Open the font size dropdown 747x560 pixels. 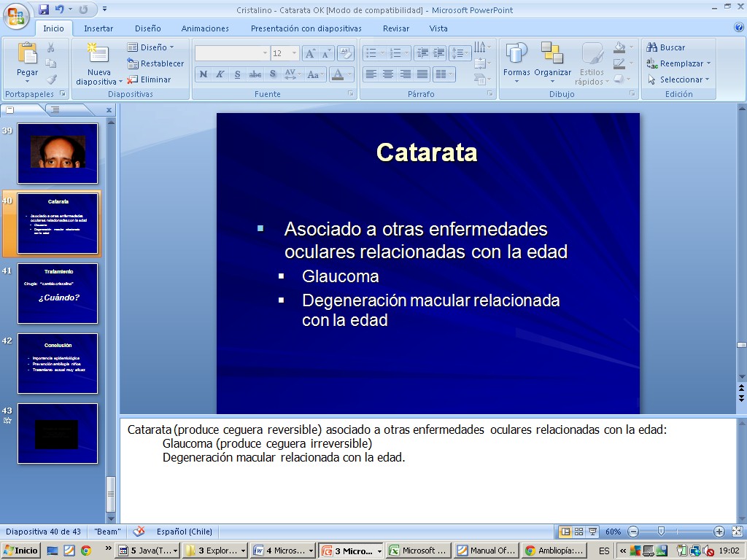pos(295,53)
